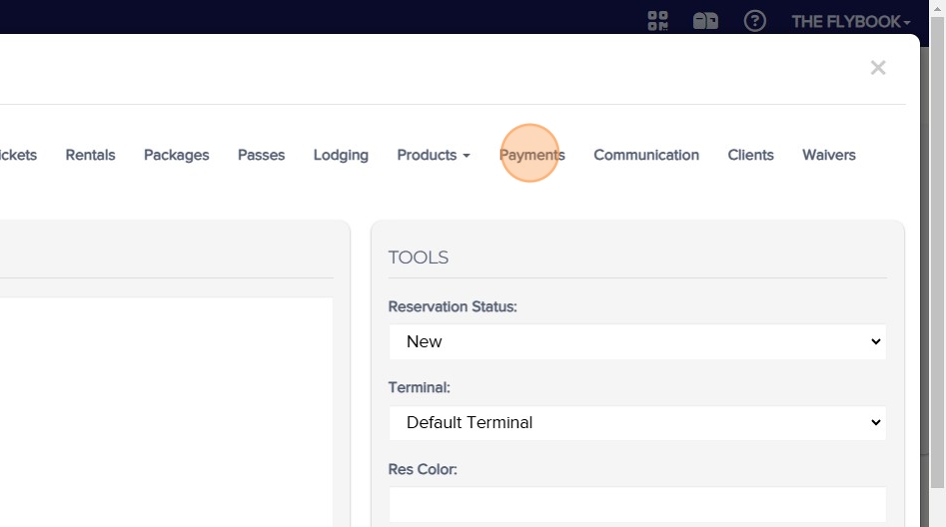Open the Waivers tab
This screenshot has height=527, width=946.
828,155
